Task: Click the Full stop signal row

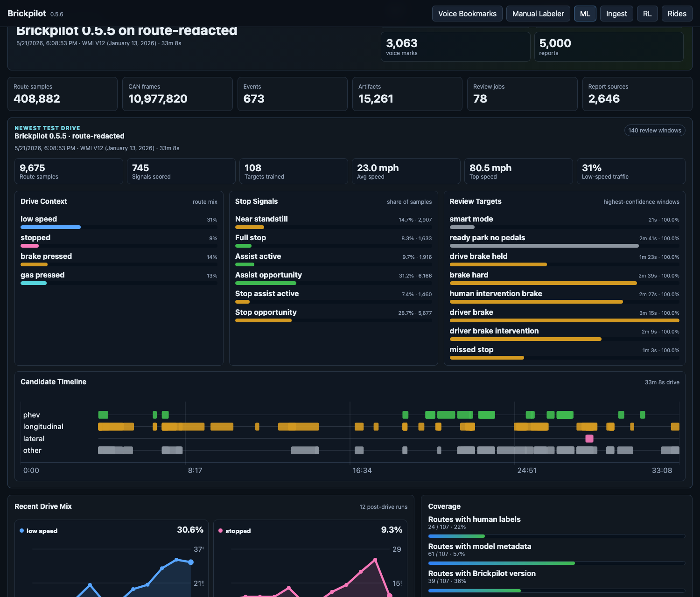Action: 333,241
